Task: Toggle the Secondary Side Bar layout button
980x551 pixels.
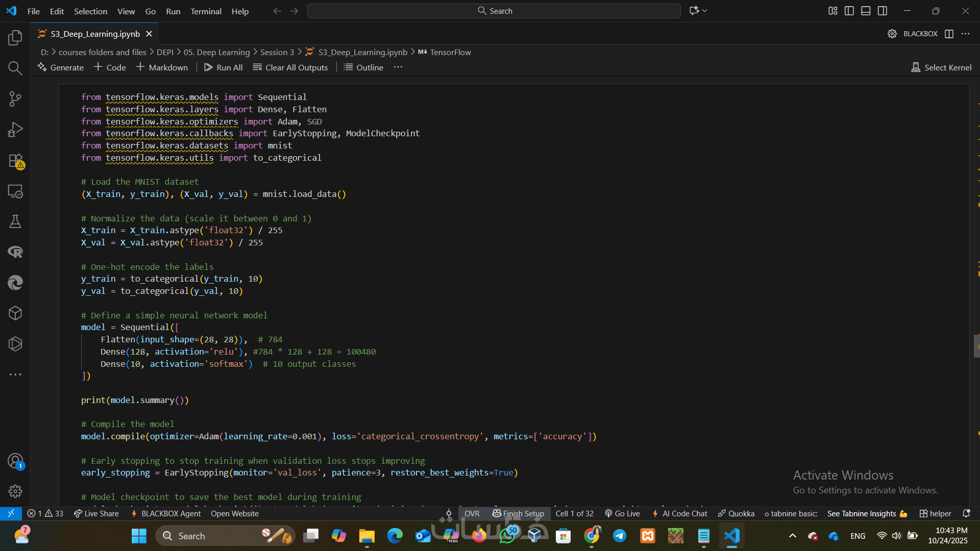Action: [883, 11]
